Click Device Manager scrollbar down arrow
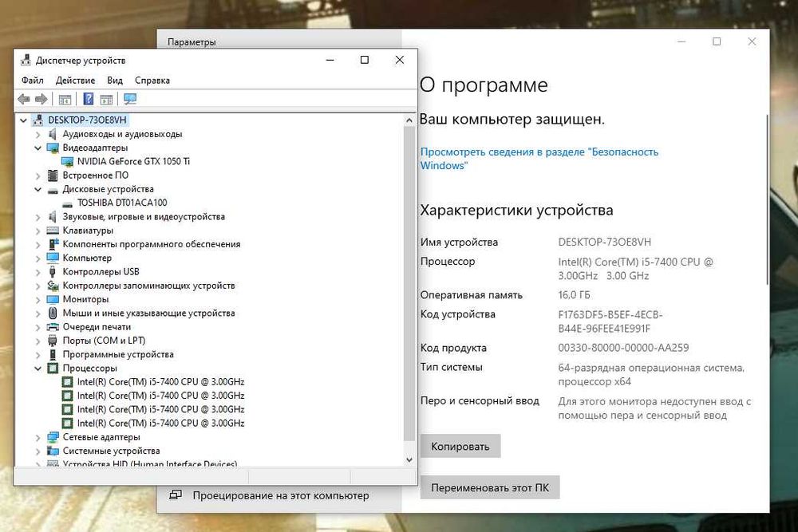This screenshot has height=532, width=798. pos(409,459)
